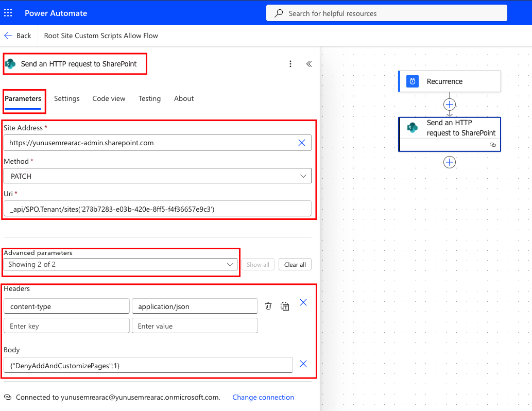Viewport: 532px width, 411px height.
Task: Collapse the action panel with double chevron
Action: [x=309, y=64]
